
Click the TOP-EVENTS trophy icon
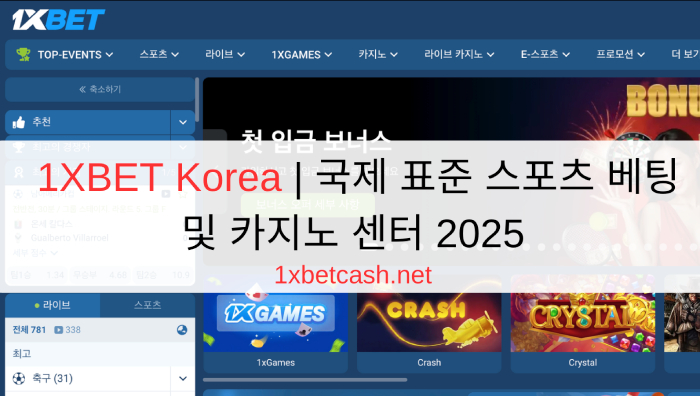pos(23,54)
